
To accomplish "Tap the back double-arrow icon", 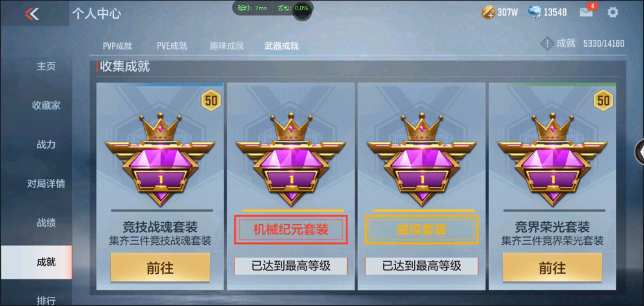I will pyautogui.click(x=32, y=14).
